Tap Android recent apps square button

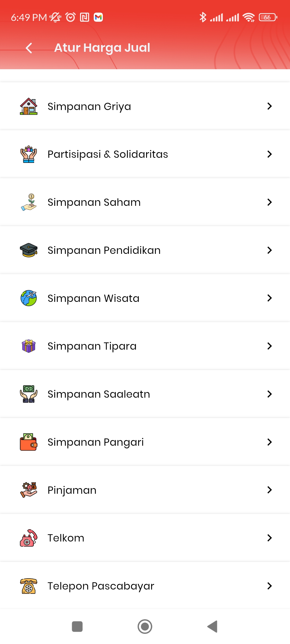77,627
